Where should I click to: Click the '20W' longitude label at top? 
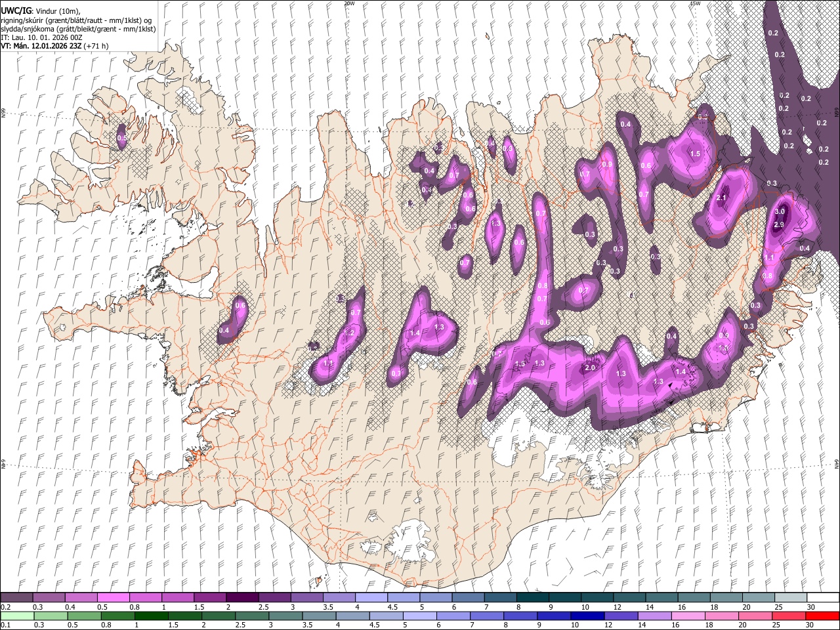(349, 3)
